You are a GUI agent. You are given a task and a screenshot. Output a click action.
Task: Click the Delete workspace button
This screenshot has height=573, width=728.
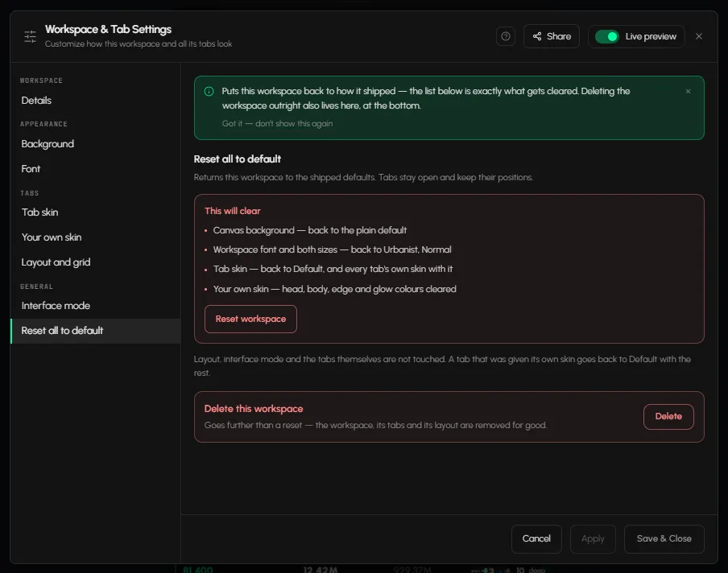pyautogui.click(x=668, y=417)
